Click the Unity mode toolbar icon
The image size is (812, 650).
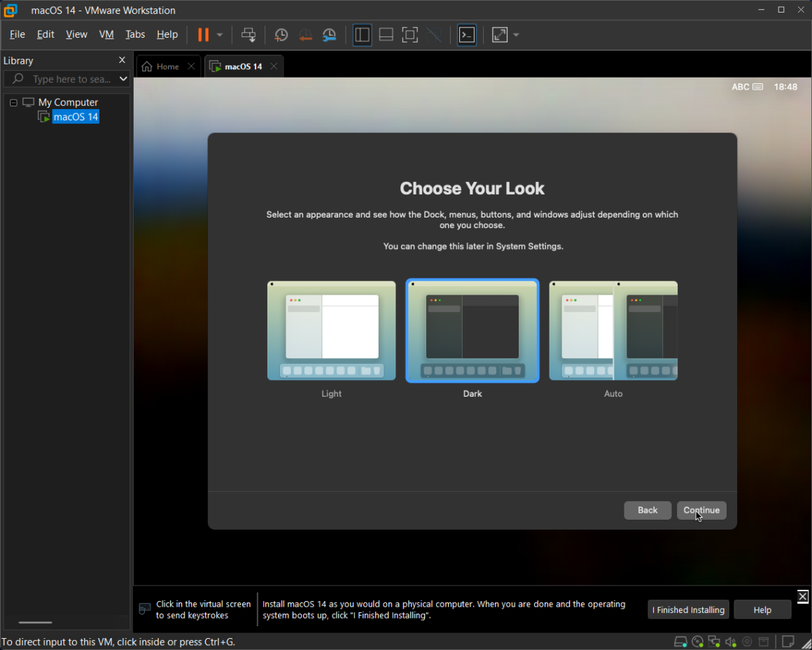click(x=434, y=35)
